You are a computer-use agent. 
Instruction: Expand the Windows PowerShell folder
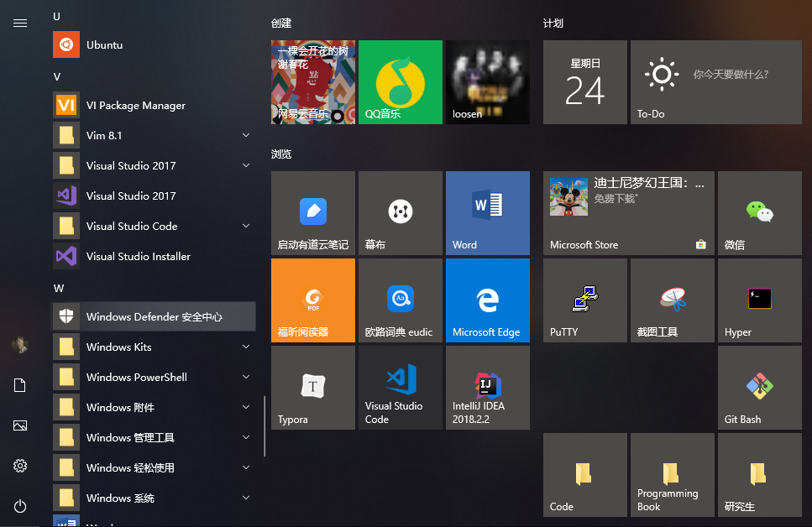(x=246, y=378)
